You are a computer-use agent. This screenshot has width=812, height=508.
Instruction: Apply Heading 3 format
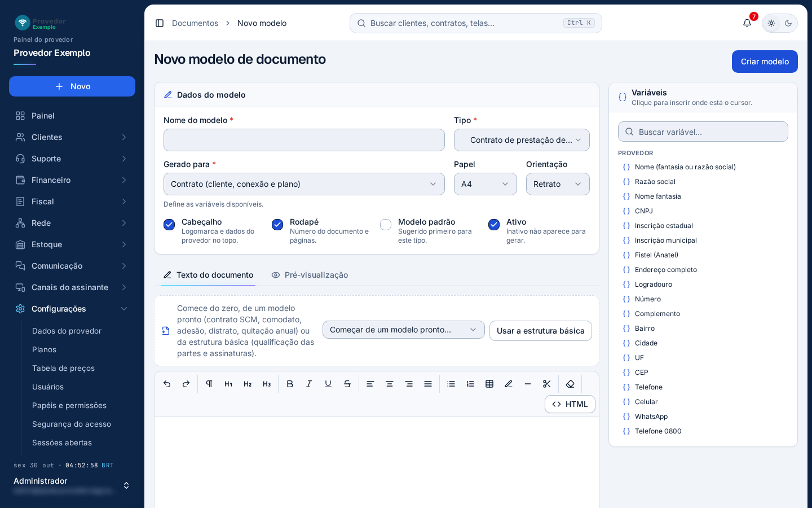pos(267,384)
